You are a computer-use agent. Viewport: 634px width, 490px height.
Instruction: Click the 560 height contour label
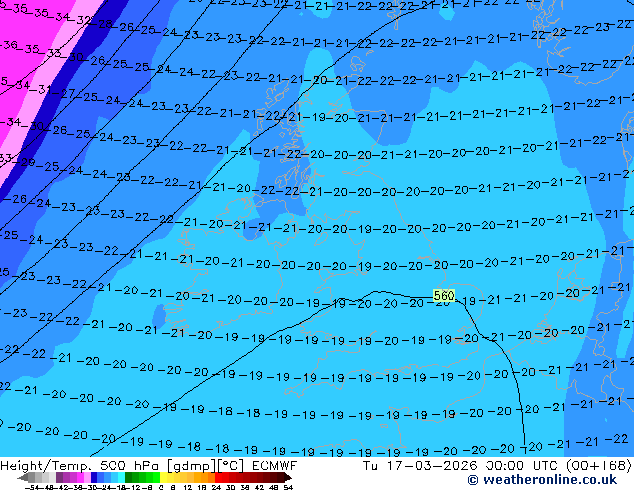pyautogui.click(x=444, y=296)
